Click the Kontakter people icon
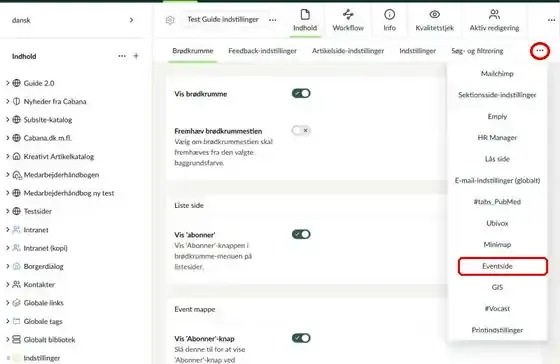This screenshot has width=560, height=364. point(16,284)
